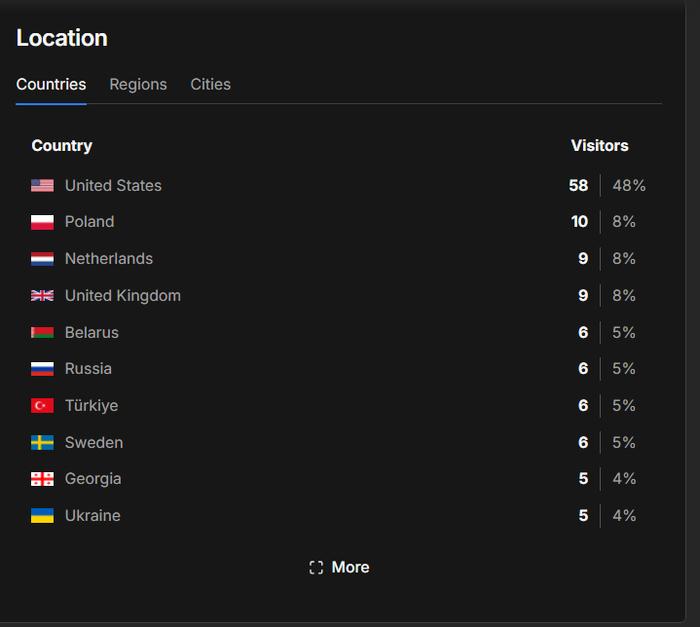Screen dimensions: 700x627
Task: Open the More countries list
Action: coord(339,568)
